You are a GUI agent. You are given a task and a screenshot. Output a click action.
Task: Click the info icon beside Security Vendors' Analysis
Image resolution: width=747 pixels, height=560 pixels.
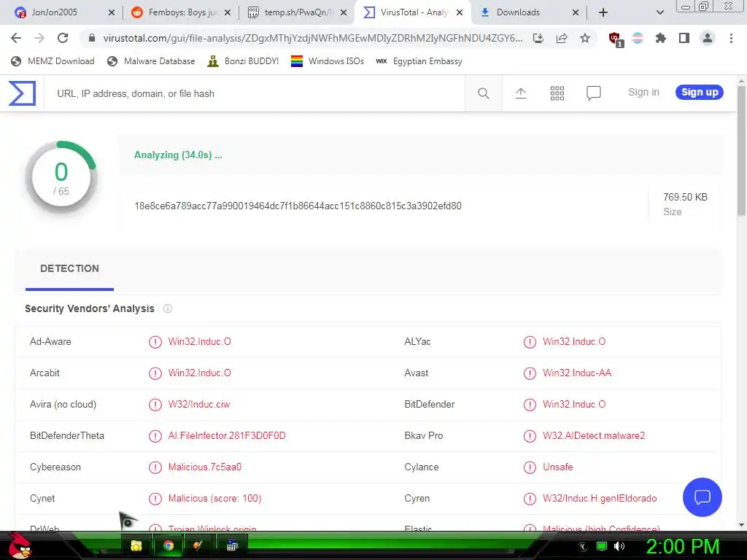tap(168, 308)
